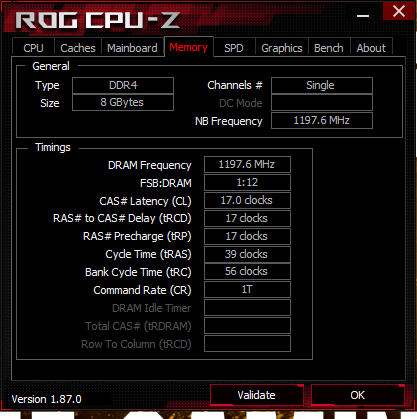Show the About tab
Viewport: 417px width, 419px height.
tap(371, 48)
